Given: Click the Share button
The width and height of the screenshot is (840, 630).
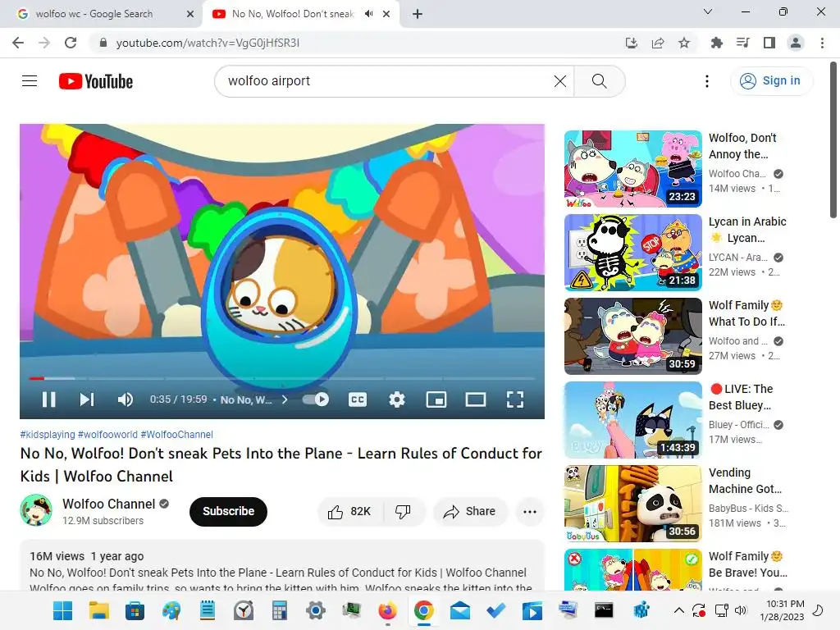Looking at the screenshot, I should point(470,512).
